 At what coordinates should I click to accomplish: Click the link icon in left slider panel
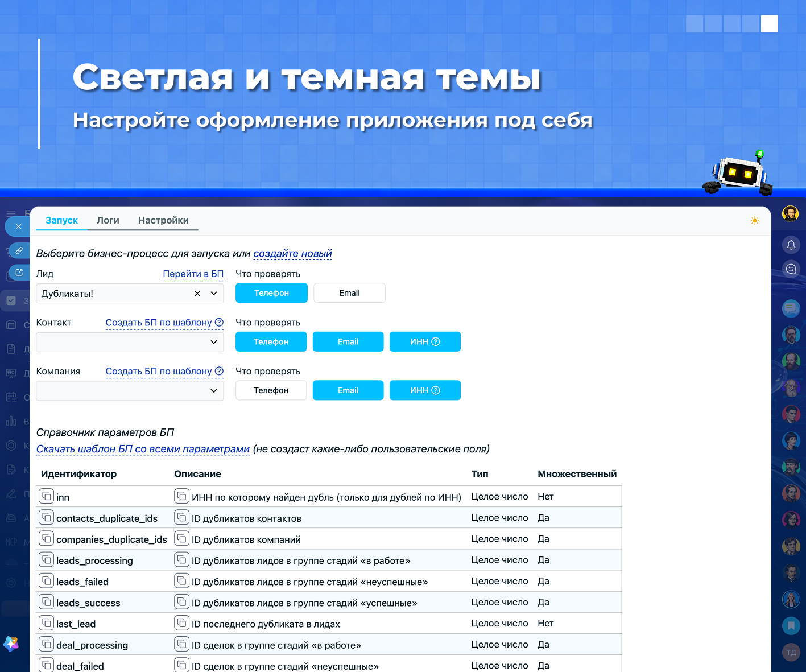tap(19, 250)
